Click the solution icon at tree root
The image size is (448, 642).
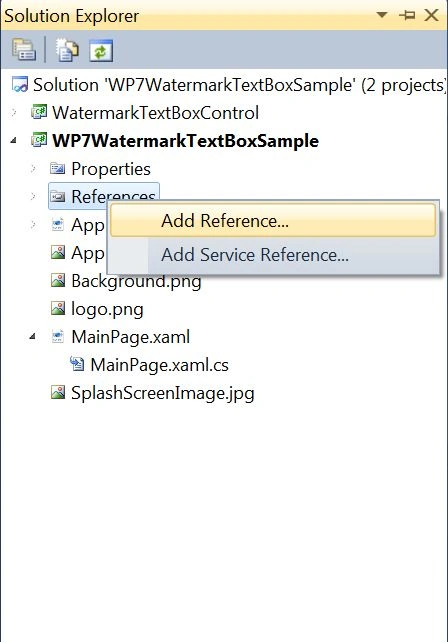click(20, 84)
